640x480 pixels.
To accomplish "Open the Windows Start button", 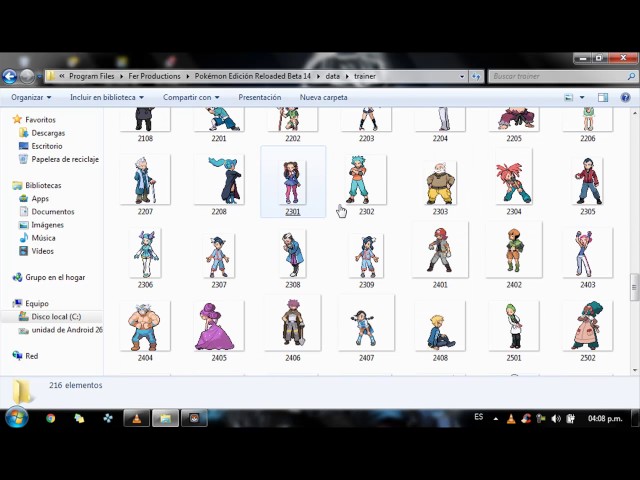I will [17, 417].
